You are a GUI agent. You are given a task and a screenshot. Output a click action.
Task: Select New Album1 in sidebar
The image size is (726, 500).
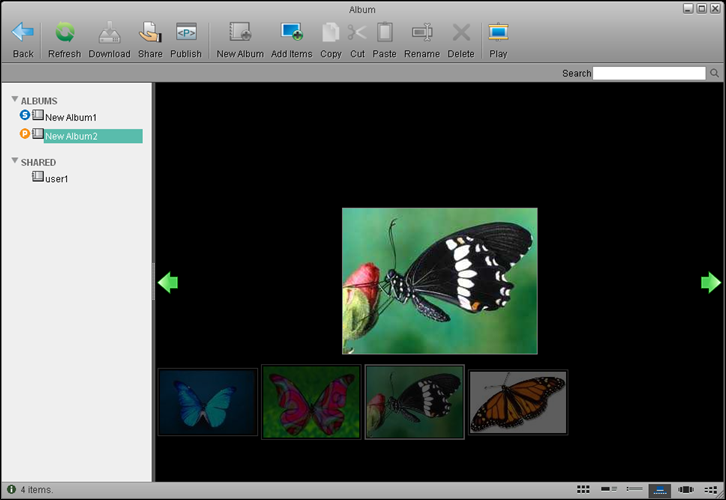tap(71, 118)
